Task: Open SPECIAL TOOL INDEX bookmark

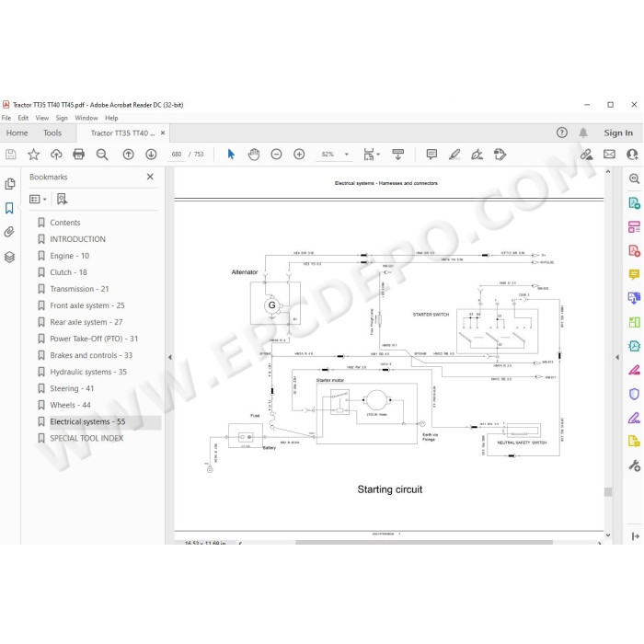Action: [x=86, y=438]
